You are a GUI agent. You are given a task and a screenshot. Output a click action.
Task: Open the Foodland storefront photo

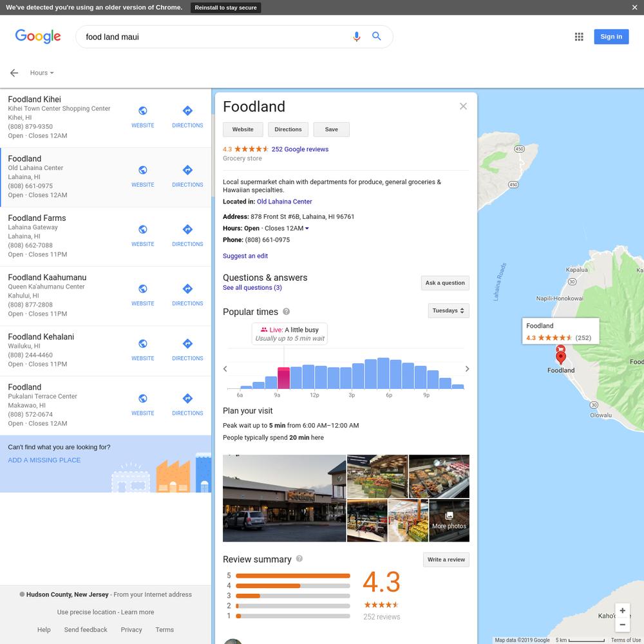284,498
